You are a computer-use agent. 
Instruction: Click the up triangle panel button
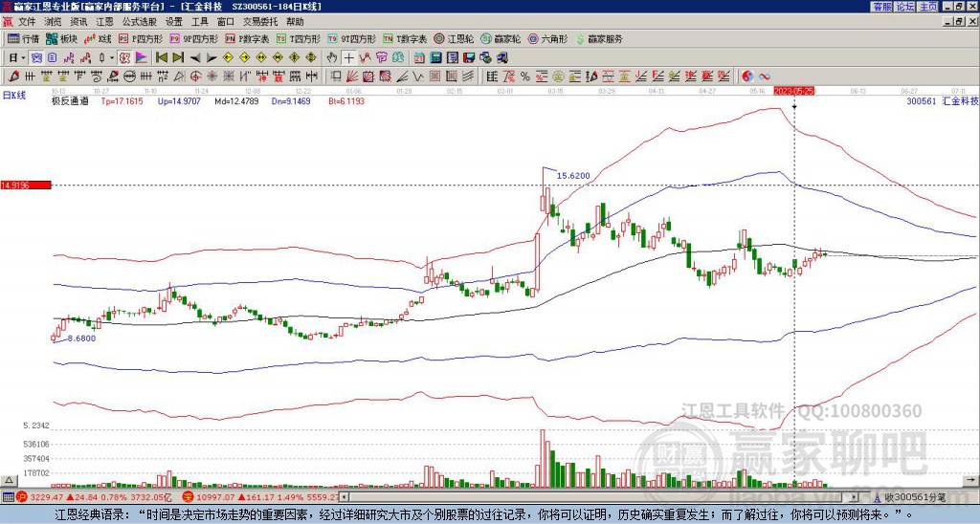9,480
